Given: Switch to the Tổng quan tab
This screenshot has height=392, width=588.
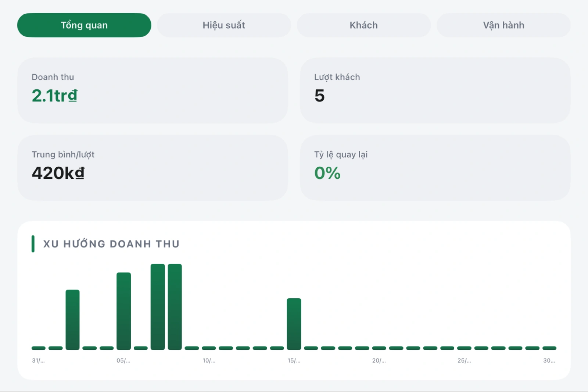Looking at the screenshot, I should (x=84, y=25).
